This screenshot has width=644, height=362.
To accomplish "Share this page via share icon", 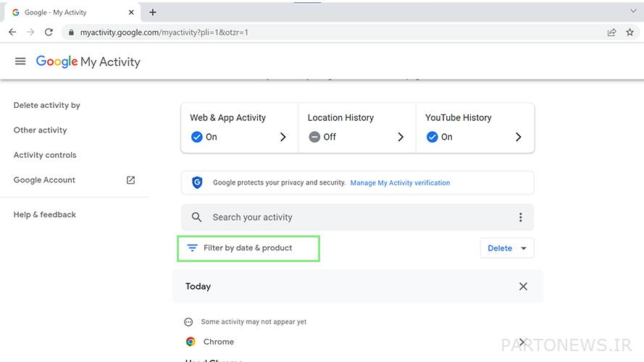I will [x=611, y=32].
